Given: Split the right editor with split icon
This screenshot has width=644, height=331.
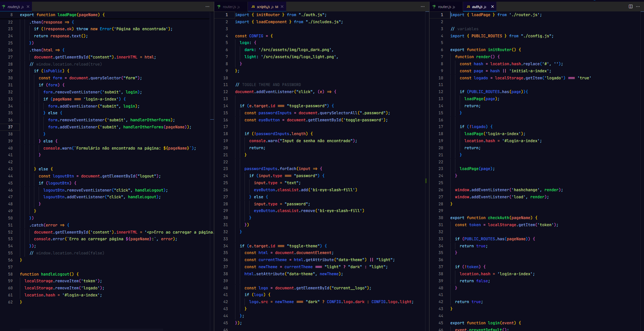Looking at the screenshot, I should coord(631,7).
